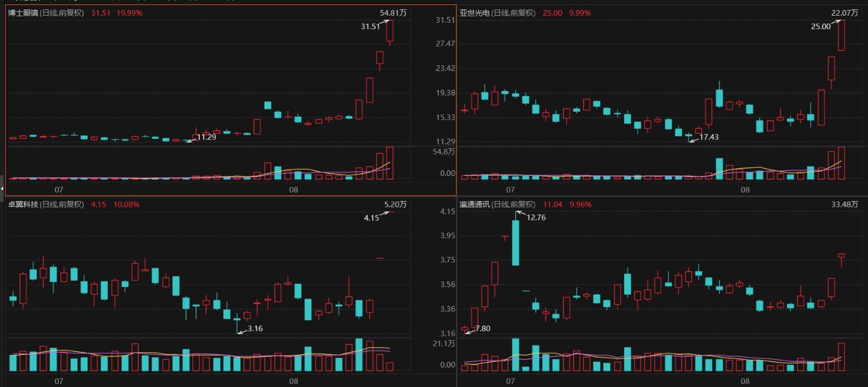Click the 07 month marker under 瀛通通讯 chart
868x387 pixels.
pos(510,381)
